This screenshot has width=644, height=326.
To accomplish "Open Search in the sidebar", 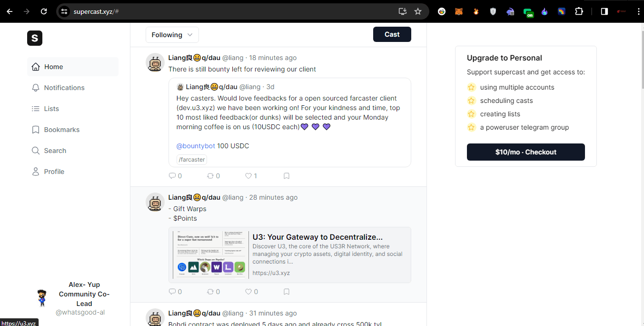I will (55, 151).
